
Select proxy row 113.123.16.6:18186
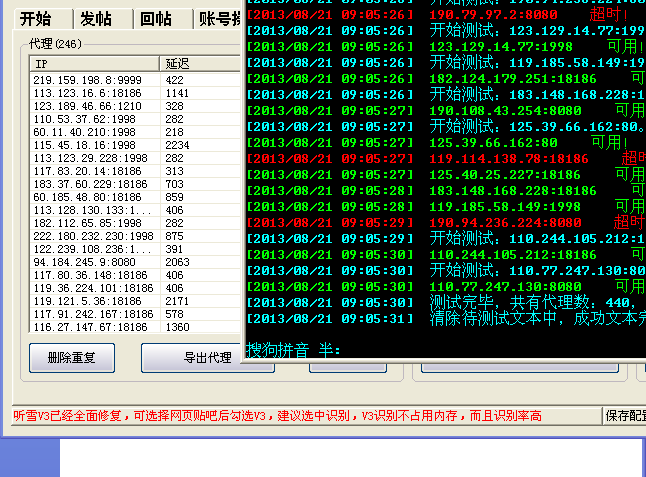(x=94, y=93)
